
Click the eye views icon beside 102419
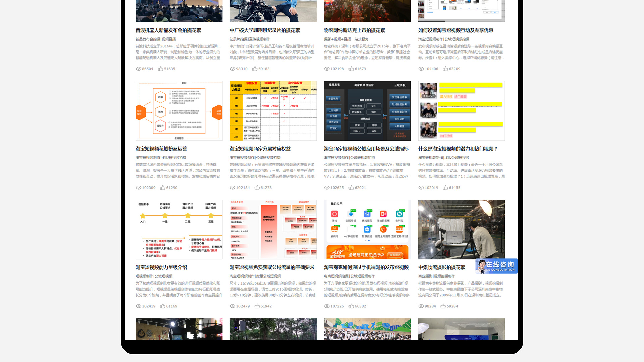coord(138,306)
